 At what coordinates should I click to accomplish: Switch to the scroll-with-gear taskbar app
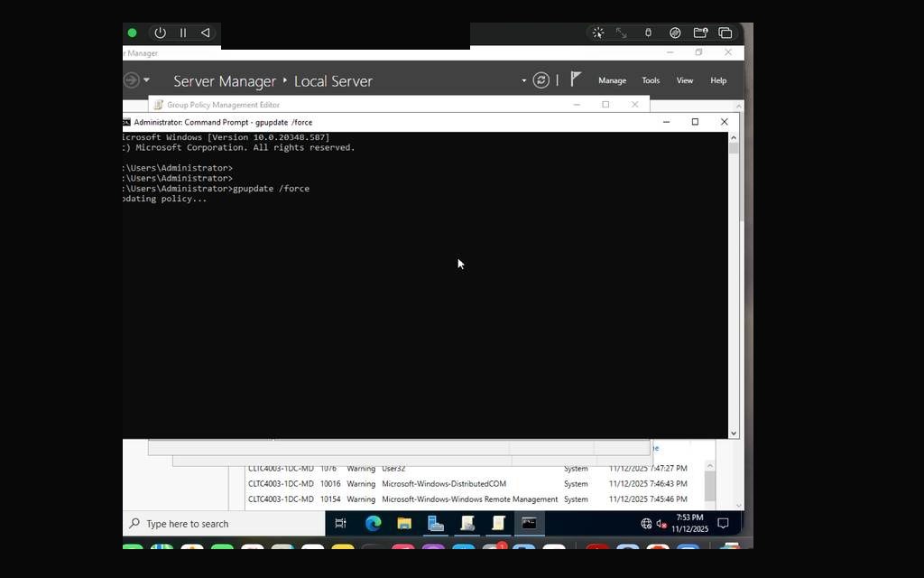(467, 523)
